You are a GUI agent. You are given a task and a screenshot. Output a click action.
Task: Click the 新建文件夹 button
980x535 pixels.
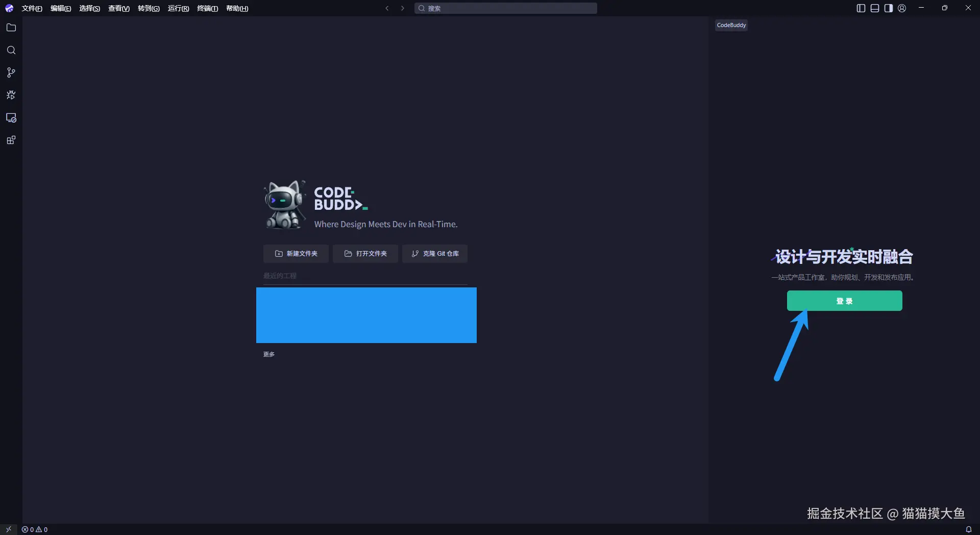click(x=296, y=254)
